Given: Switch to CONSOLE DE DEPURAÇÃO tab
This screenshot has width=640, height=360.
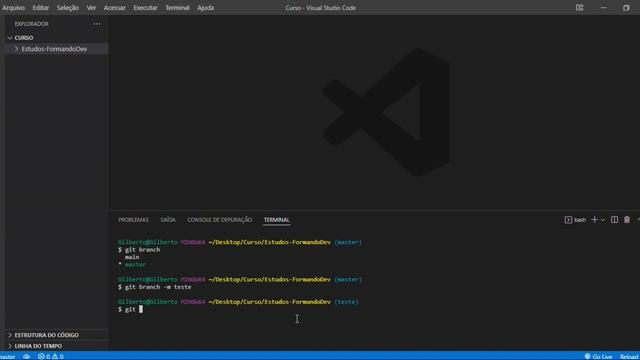Looking at the screenshot, I should pyautogui.click(x=220, y=220).
